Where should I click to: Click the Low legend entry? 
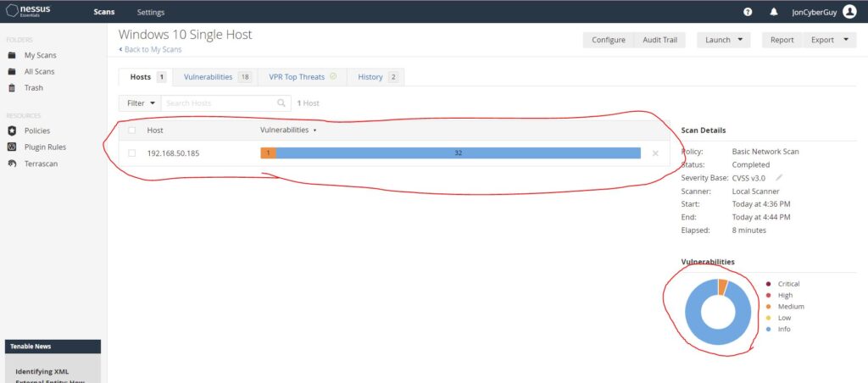point(778,318)
